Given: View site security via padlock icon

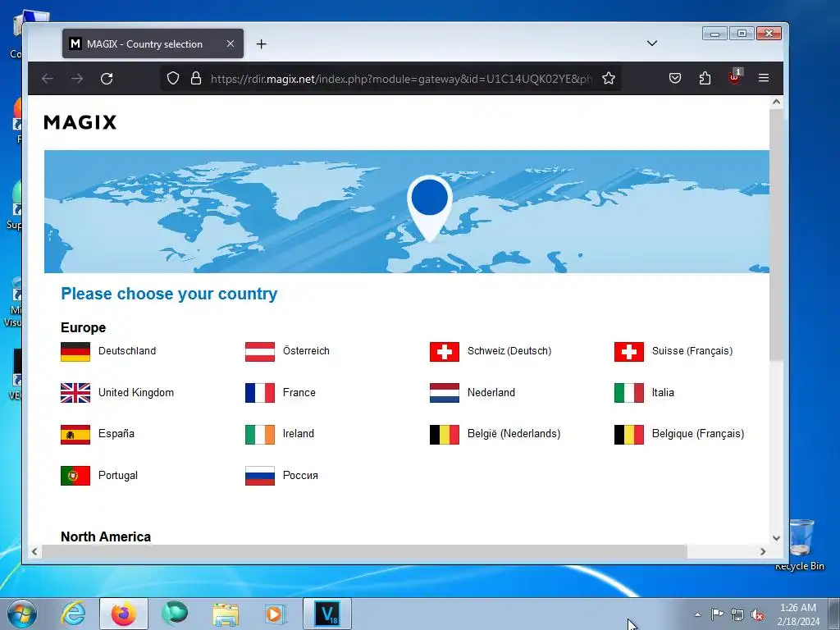Looking at the screenshot, I should (196, 79).
